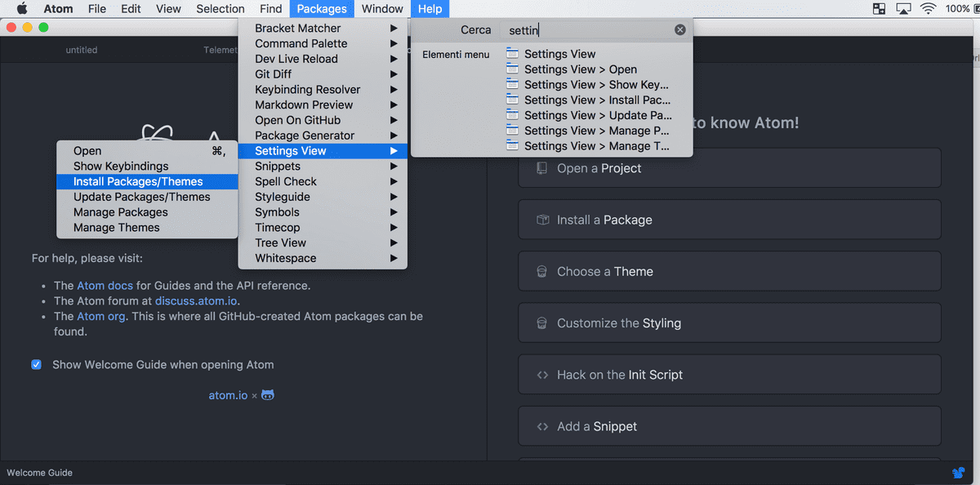Click the squirrel icon in the status bar
This screenshot has width=980, height=485.
coord(958,472)
